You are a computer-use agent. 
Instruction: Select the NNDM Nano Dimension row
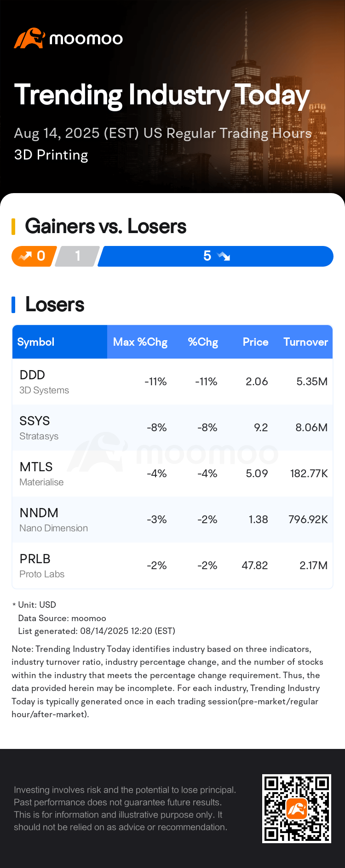click(x=172, y=520)
